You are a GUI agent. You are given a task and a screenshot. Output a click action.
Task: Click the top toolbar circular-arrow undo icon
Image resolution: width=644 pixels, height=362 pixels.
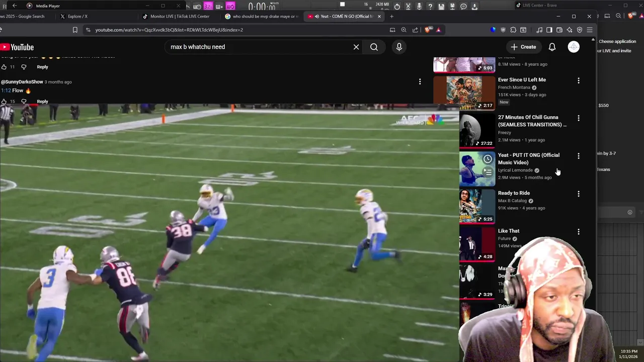click(x=397, y=7)
